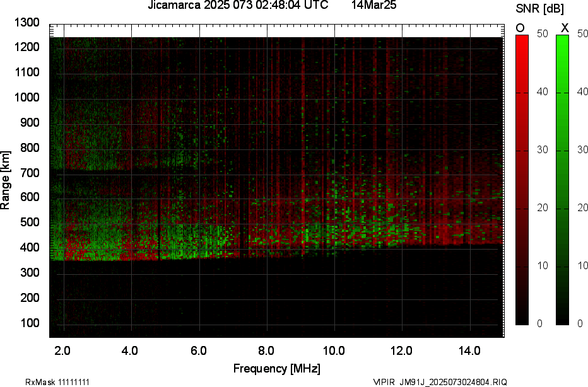Click the 2.0 MHz frequency tick label
588x387 pixels.
(64, 350)
